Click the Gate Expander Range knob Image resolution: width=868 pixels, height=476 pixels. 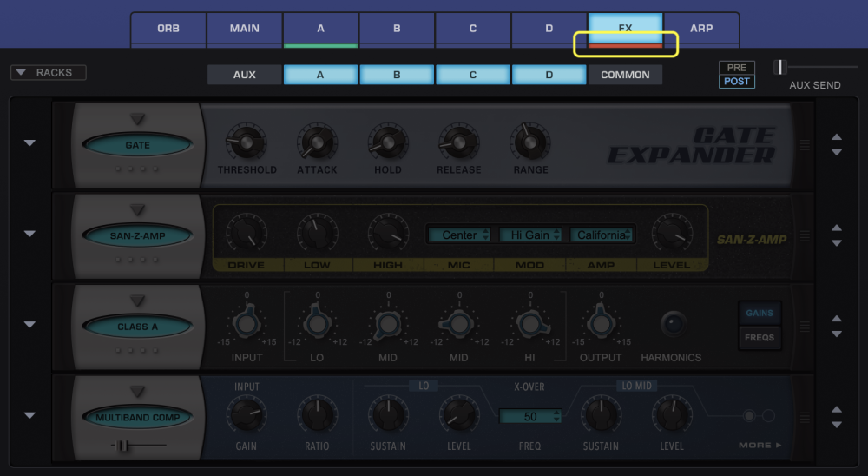coord(530,142)
